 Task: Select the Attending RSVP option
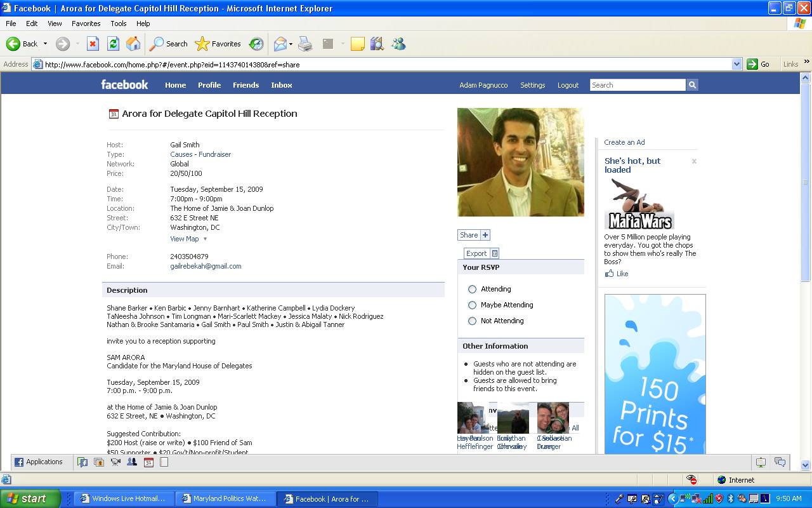(472, 289)
